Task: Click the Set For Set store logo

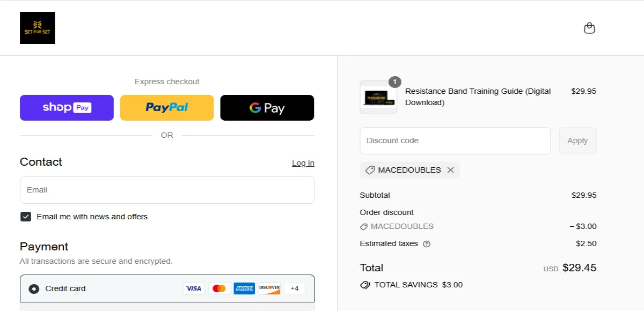Action: pos(38,28)
